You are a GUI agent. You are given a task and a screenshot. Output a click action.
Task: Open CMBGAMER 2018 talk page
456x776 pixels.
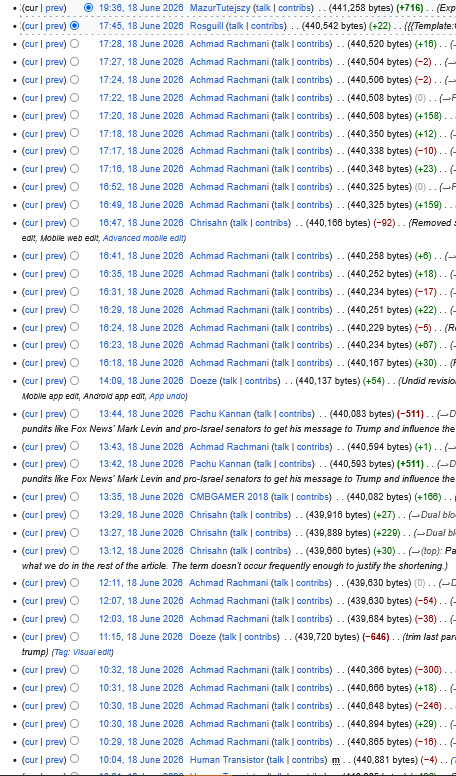click(x=281, y=496)
